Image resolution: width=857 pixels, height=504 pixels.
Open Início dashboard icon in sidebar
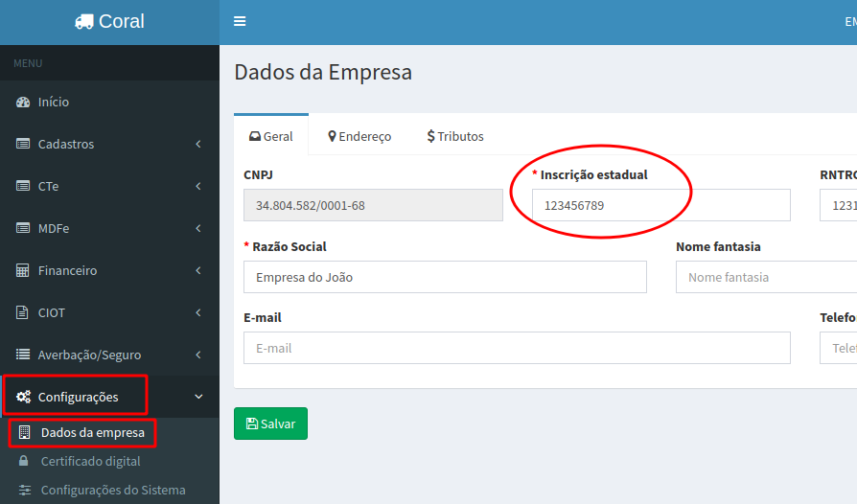(23, 102)
